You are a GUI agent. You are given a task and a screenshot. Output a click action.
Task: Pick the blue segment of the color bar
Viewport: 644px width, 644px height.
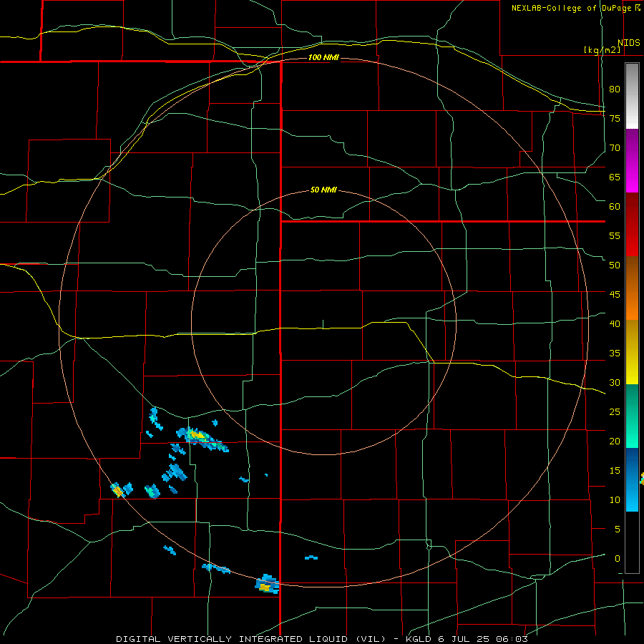pyautogui.click(x=632, y=479)
